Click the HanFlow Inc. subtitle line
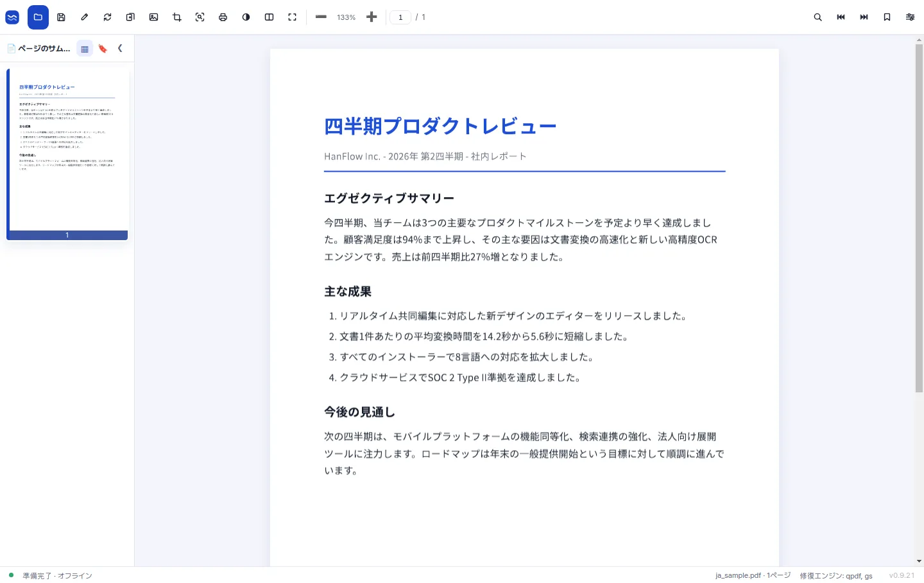The height and width of the screenshot is (583, 924). [425, 156]
